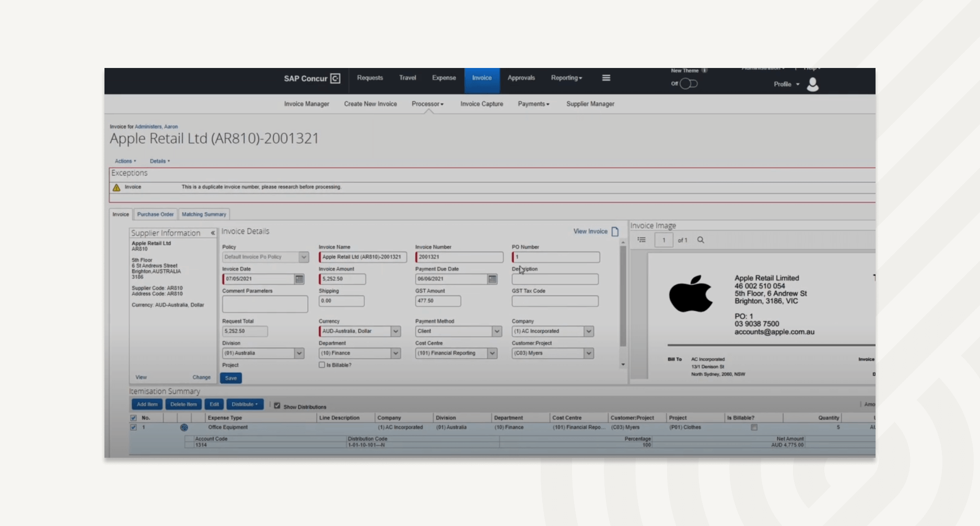980x526 pixels.
Task: Open the Currency dropdown
Action: point(395,331)
